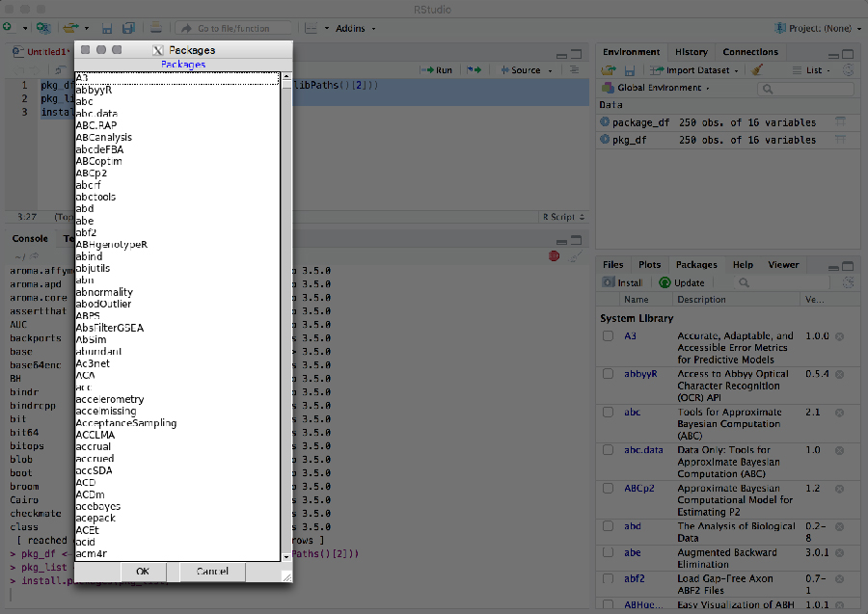
Task: Click the Load workspace icon in Environment
Action: [x=609, y=70]
